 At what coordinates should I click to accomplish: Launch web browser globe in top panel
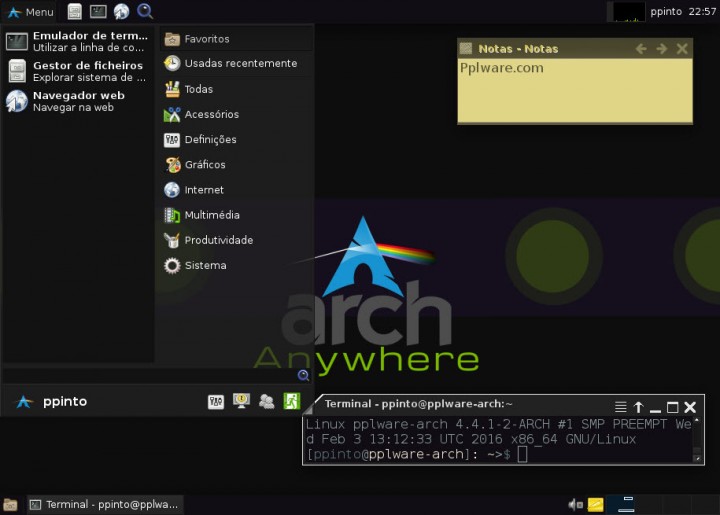point(121,11)
